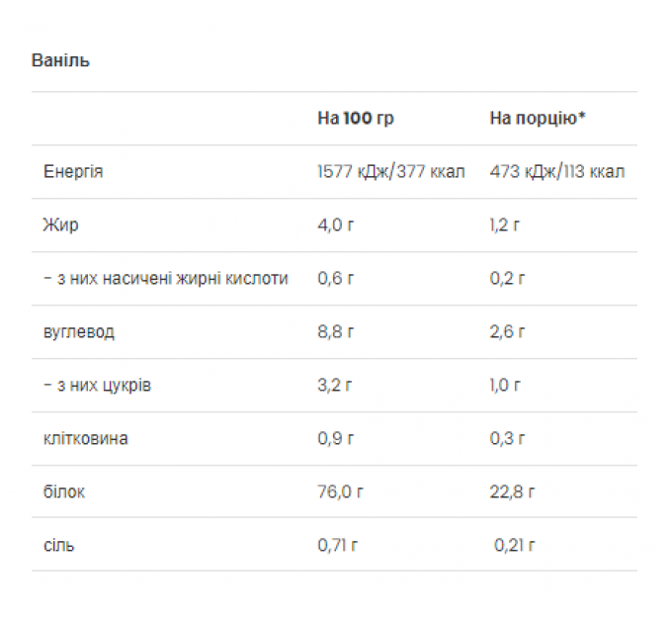672x623 pixels.
Task: Click the клітковина row label
Action: (x=86, y=439)
